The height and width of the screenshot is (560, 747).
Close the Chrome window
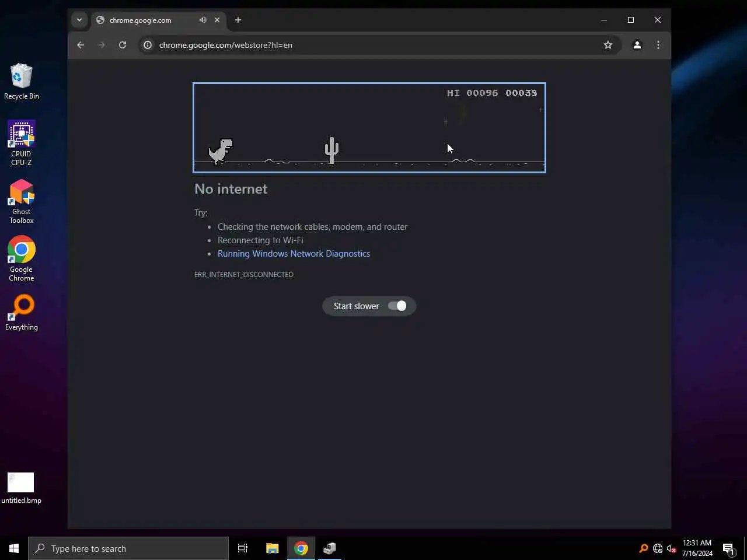[x=658, y=20]
